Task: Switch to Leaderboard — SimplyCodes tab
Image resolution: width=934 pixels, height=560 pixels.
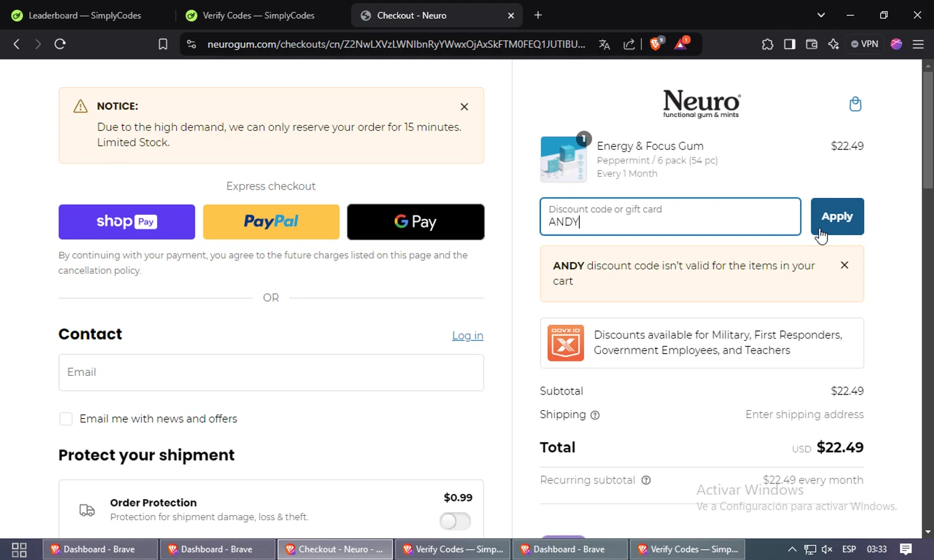Action: pos(85,16)
